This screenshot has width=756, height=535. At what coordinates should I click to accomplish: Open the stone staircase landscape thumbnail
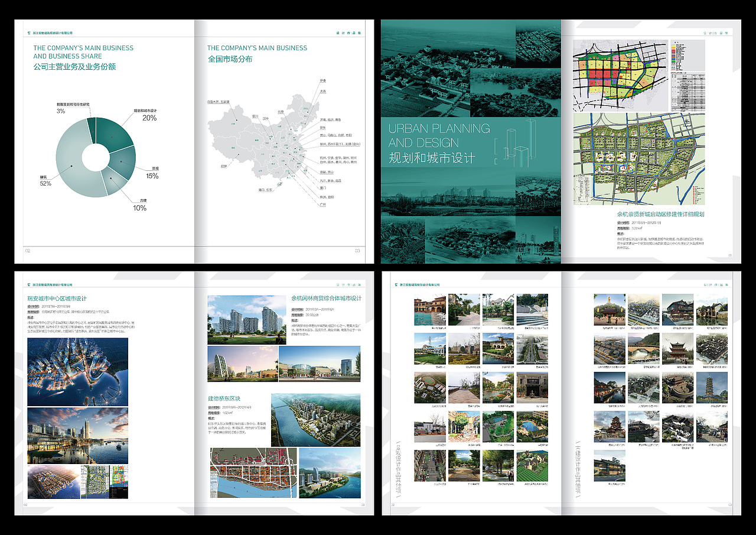(x=532, y=309)
